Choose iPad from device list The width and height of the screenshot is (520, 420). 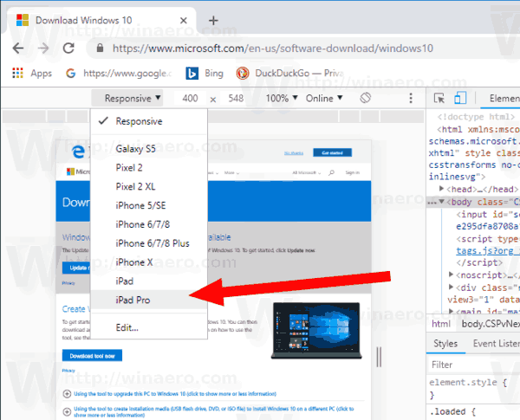coord(149,281)
